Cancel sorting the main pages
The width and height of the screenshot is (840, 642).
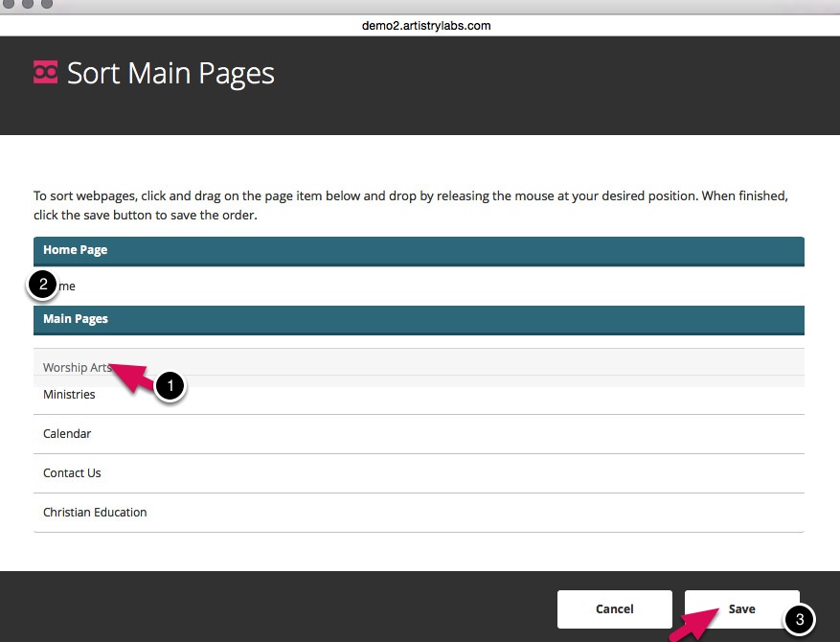pos(614,608)
